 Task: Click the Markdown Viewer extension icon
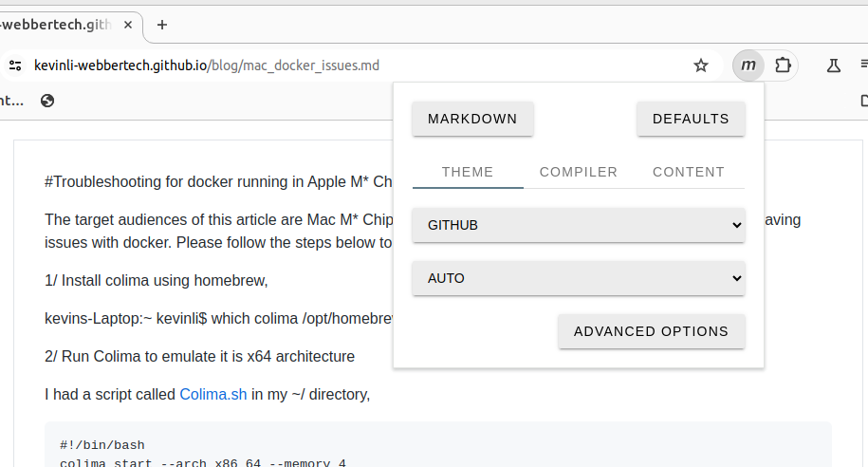[x=748, y=65]
